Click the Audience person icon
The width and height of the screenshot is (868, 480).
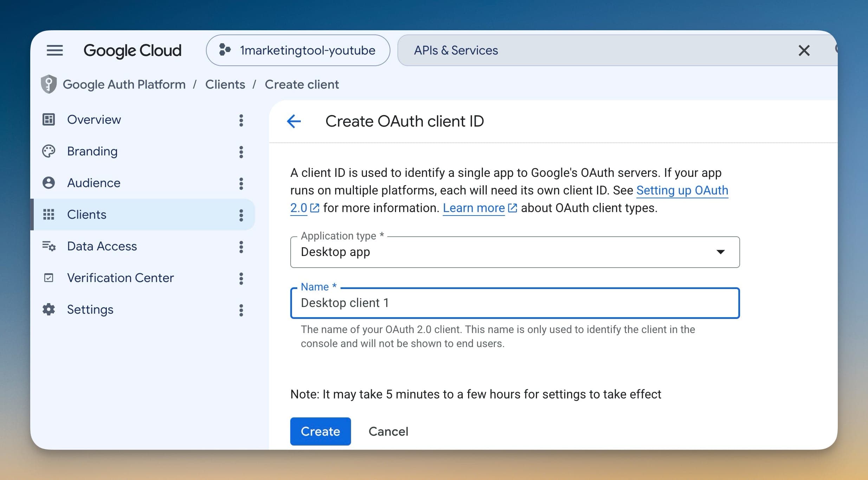pyautogui.click(x=48, y=183)
